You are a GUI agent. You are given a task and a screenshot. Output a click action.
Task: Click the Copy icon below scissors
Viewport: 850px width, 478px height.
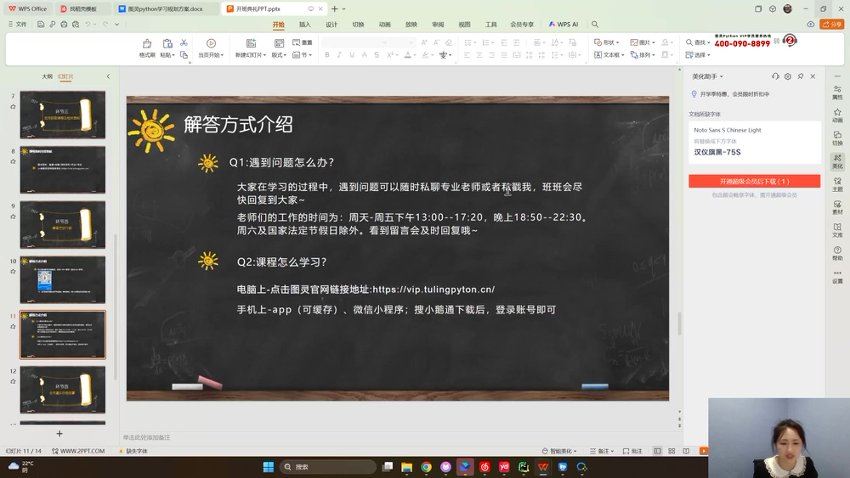(184, 55)
